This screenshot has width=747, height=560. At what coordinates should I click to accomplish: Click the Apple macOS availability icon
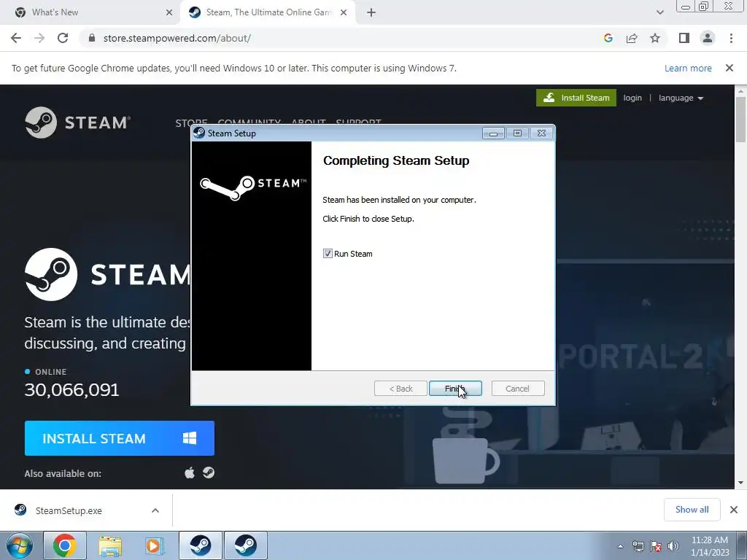tap(190, 472)
